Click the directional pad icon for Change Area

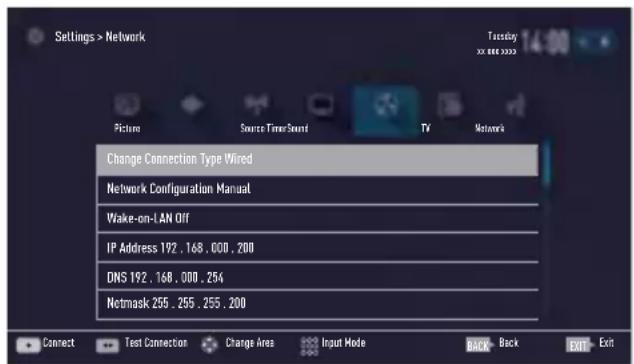pyautogui.click(x=209, y=345)
